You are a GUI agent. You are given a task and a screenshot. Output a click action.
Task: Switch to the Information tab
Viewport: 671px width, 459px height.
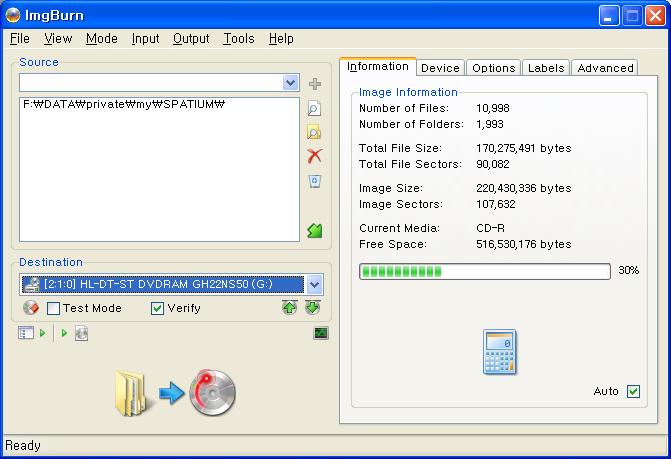point(378,66)
